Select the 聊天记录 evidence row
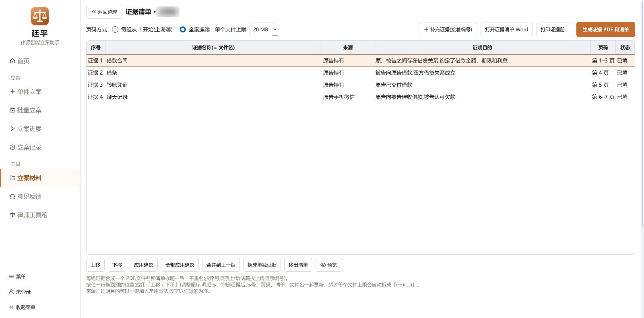This screenshot has height=318, width=644. point(361,97)
